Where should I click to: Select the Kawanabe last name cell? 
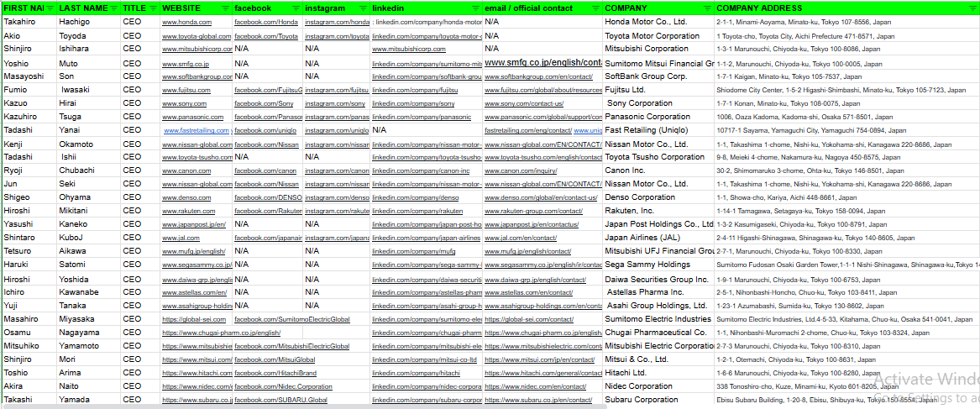(x=89, y=292)
